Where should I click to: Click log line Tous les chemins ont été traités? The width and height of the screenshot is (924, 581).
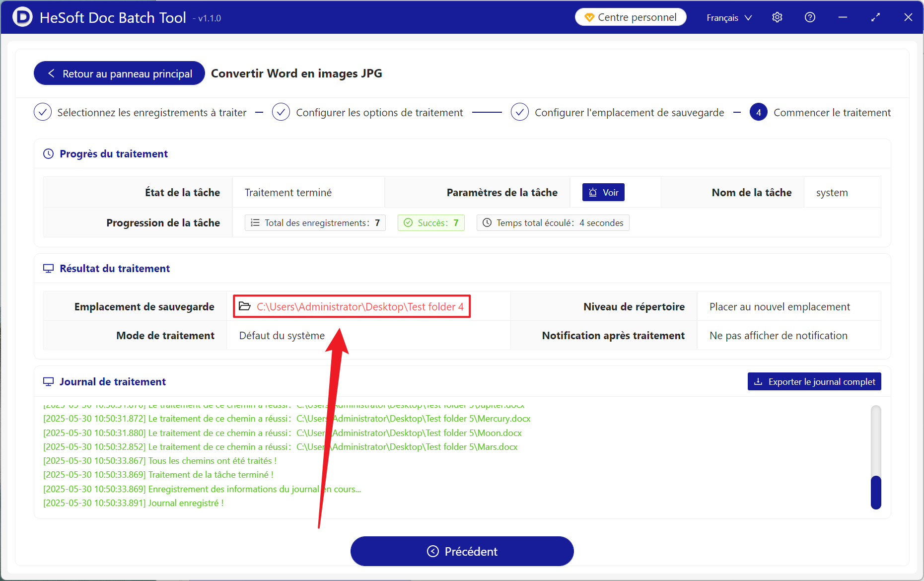[160, 461]
